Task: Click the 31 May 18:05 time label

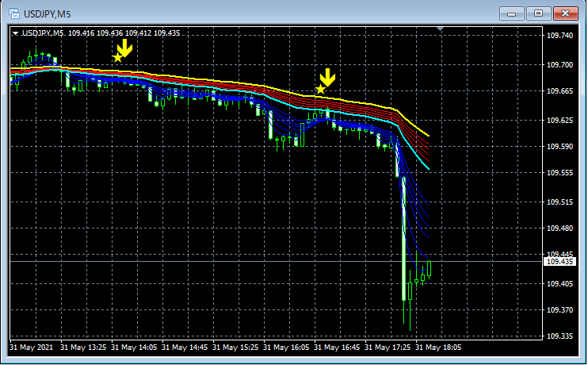Action: [438, 348]
